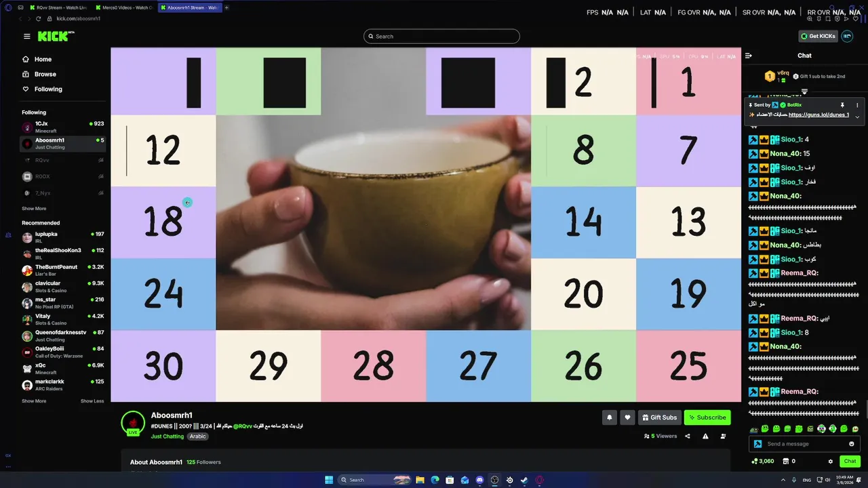Click the Send a message input field
The image size is (868, 488).
804,444
